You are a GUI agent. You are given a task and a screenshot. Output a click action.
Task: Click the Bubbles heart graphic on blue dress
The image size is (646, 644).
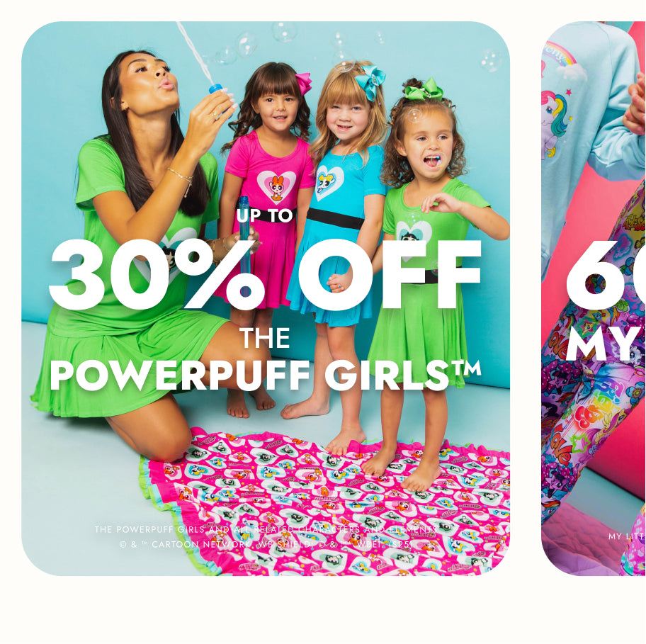tap(329, 181)
